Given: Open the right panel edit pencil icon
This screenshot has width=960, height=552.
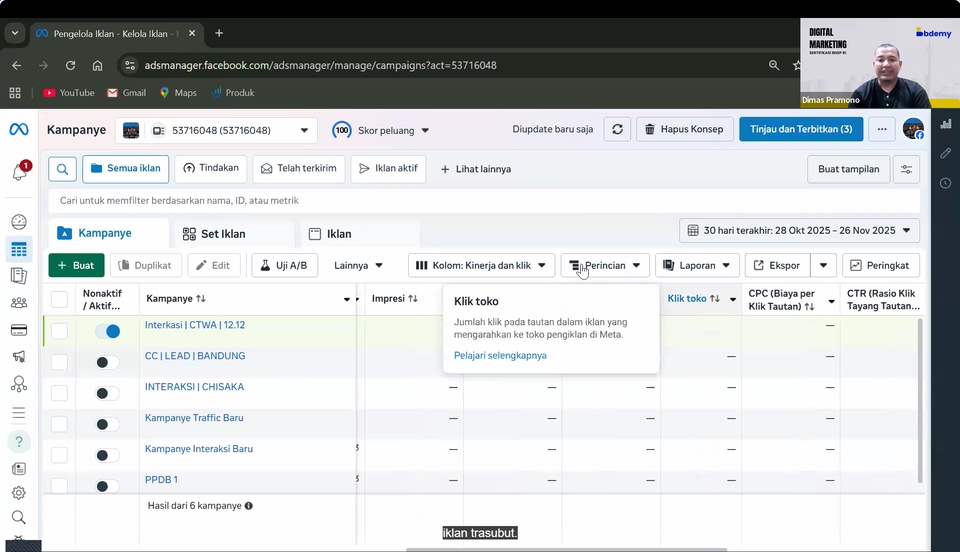Looking at the screenshot, I should [946, 153].
